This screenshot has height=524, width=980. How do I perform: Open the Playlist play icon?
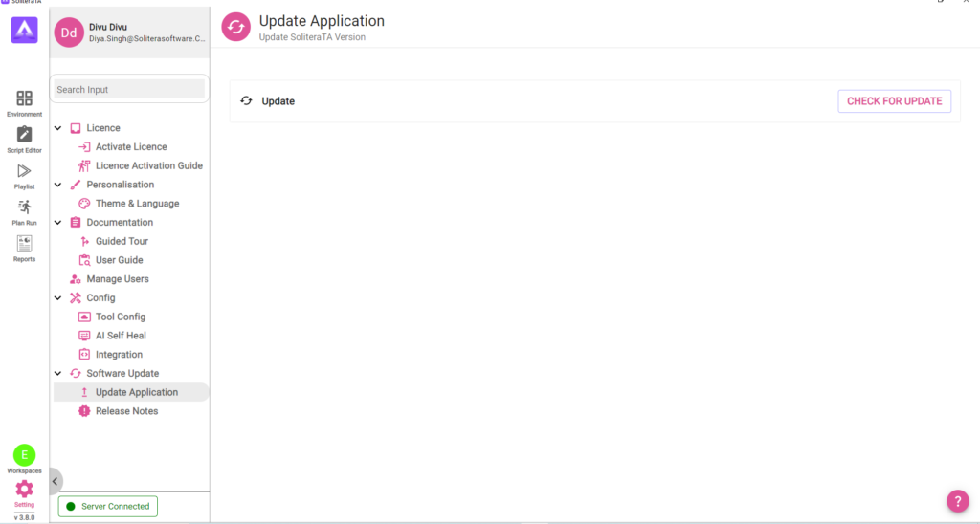coord(24,171)
